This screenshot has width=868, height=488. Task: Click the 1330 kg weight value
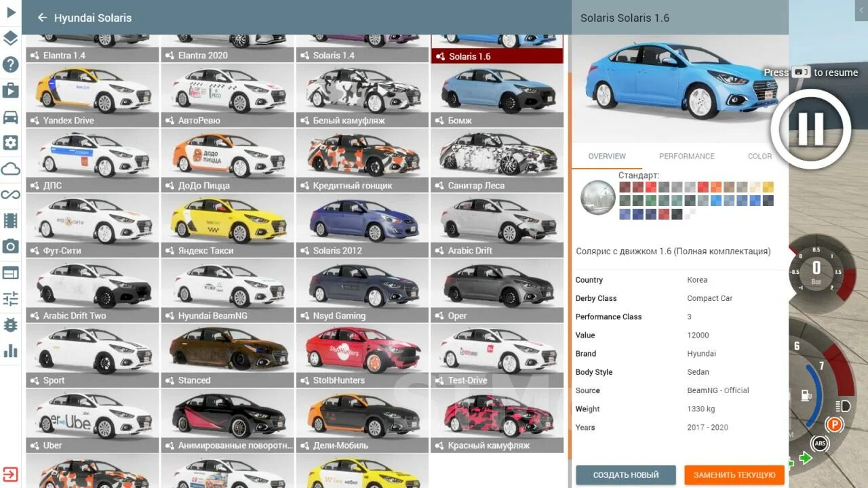point(701,409)
